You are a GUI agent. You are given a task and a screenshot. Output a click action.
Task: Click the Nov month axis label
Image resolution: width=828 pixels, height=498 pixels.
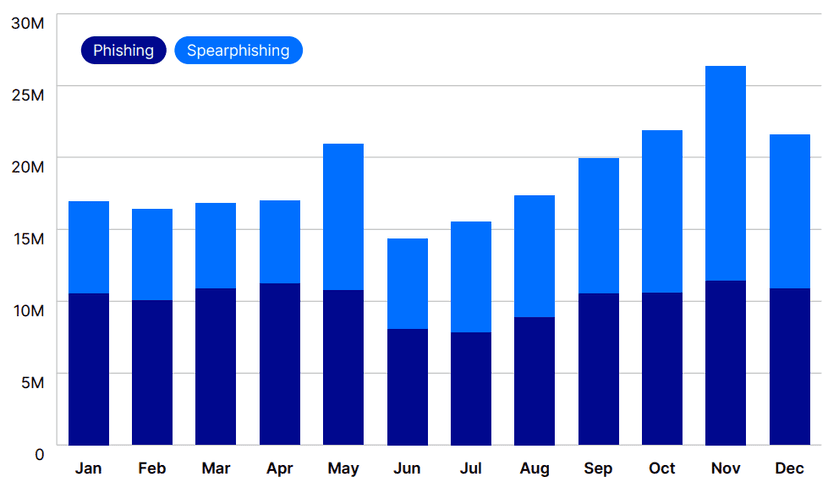725,468
